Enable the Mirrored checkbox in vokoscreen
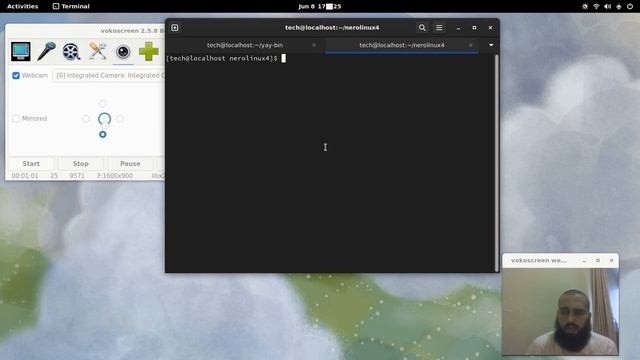640x360 pixels. click(16, 118)
